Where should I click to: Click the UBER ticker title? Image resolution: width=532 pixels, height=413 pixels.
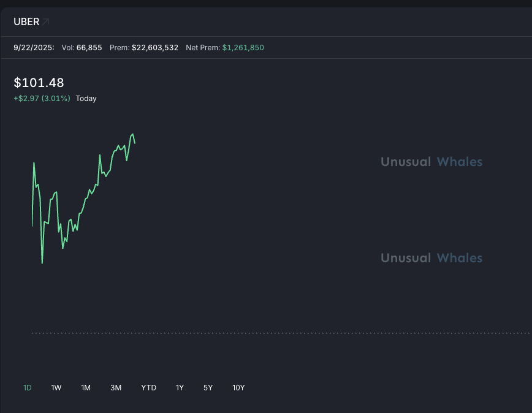pyautogui.click(x=26, y=22)
